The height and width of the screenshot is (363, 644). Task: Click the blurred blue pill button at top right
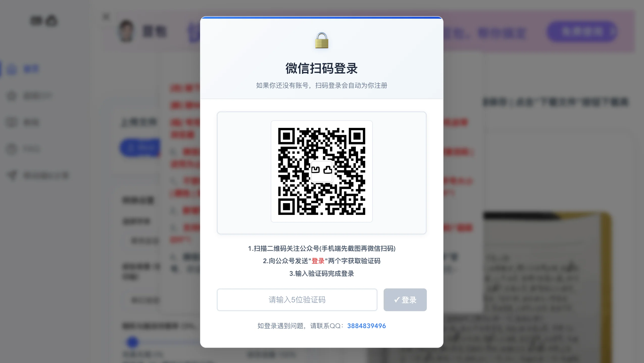point(582,32)
